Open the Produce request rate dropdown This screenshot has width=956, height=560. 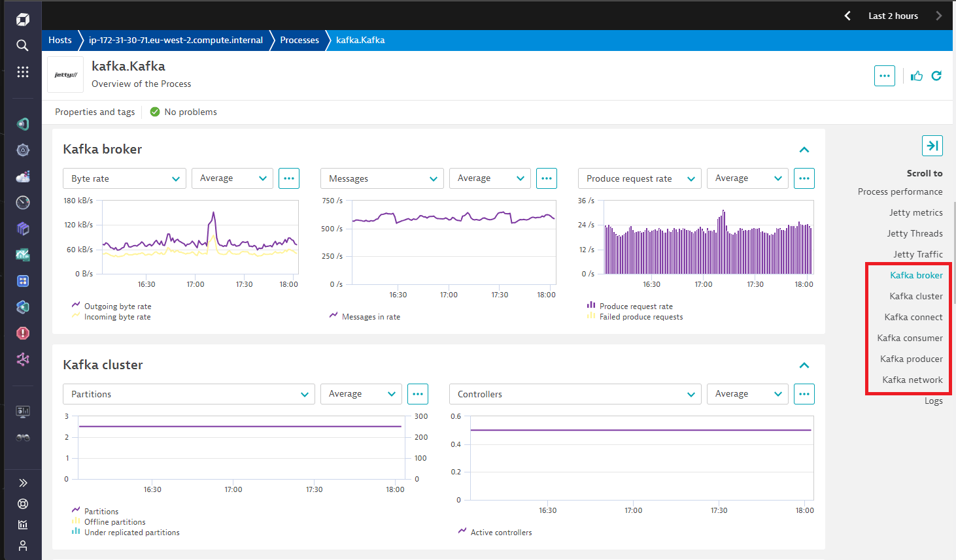(x=640, y=178)
